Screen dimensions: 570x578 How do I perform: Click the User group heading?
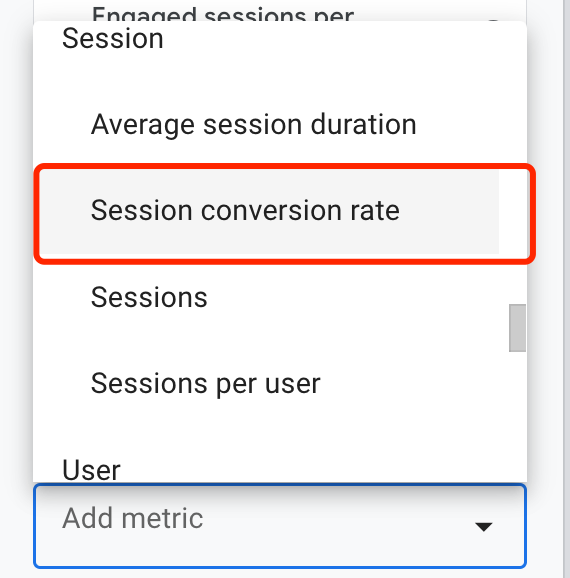[91, 470]
